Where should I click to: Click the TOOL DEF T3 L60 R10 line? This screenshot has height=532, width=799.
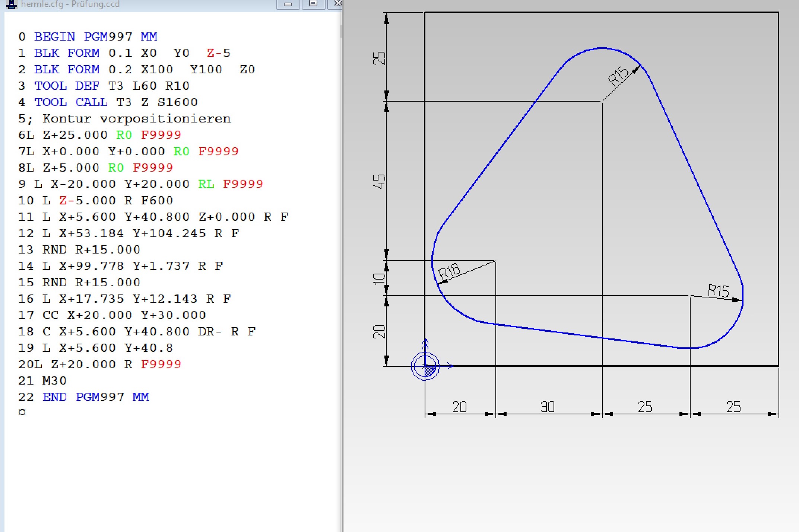pos(104,86)
